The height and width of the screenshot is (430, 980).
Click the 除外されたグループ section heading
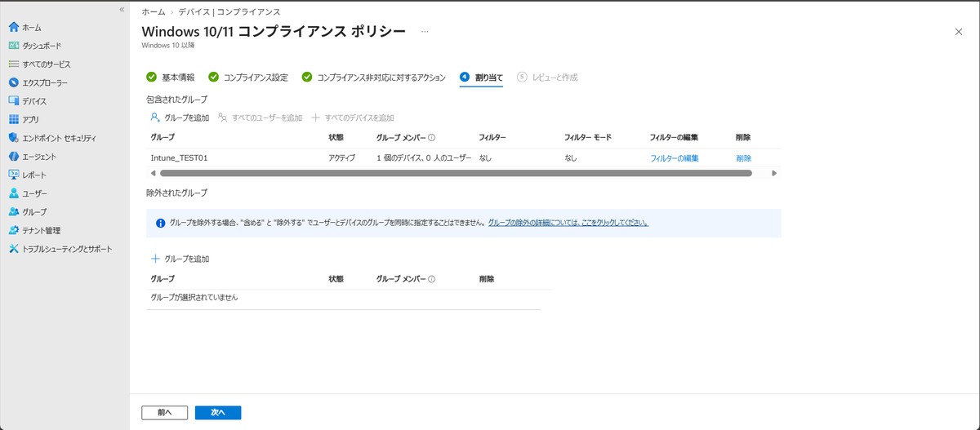pyautogui.click(x=176, y=193)
